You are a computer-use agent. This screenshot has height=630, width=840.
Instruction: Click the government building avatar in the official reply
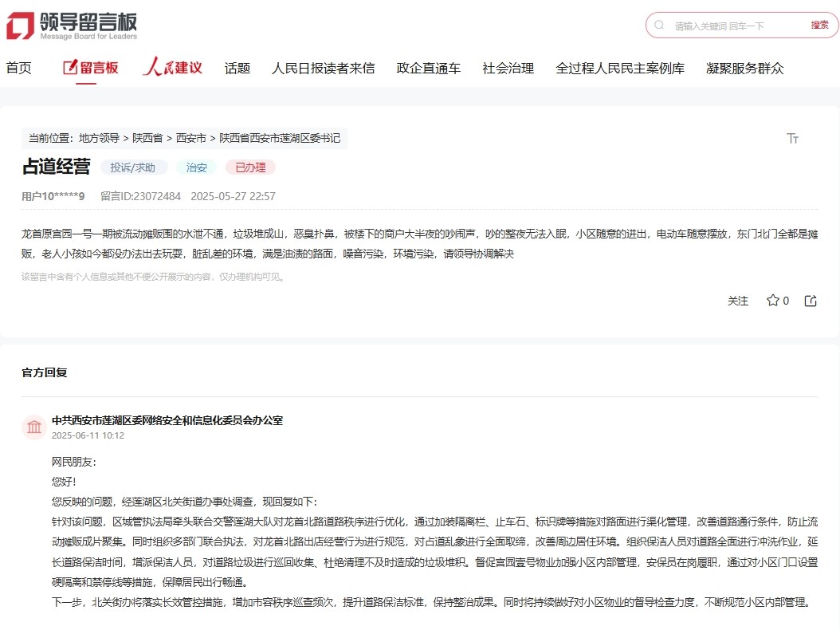(x=33, y=427)
